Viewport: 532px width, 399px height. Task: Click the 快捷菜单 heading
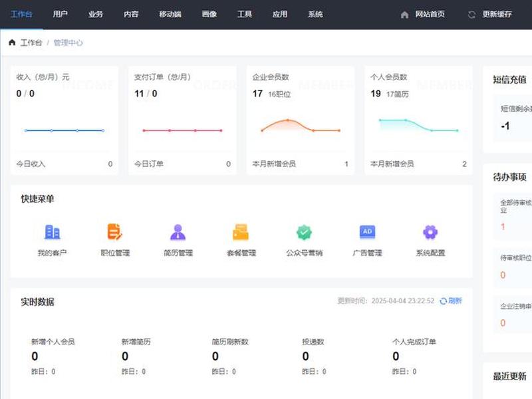tap(37, 199)
